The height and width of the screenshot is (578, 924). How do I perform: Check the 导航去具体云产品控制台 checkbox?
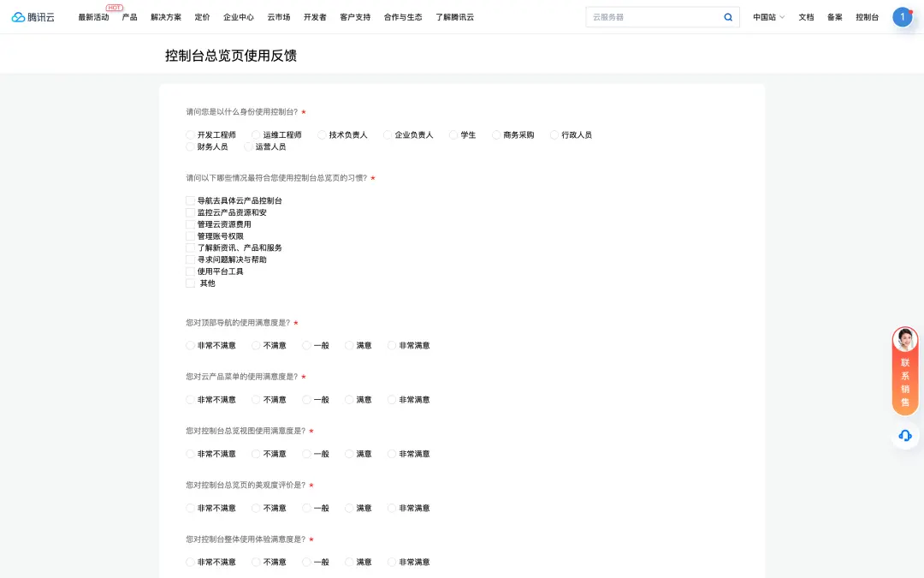coord(191,201)
